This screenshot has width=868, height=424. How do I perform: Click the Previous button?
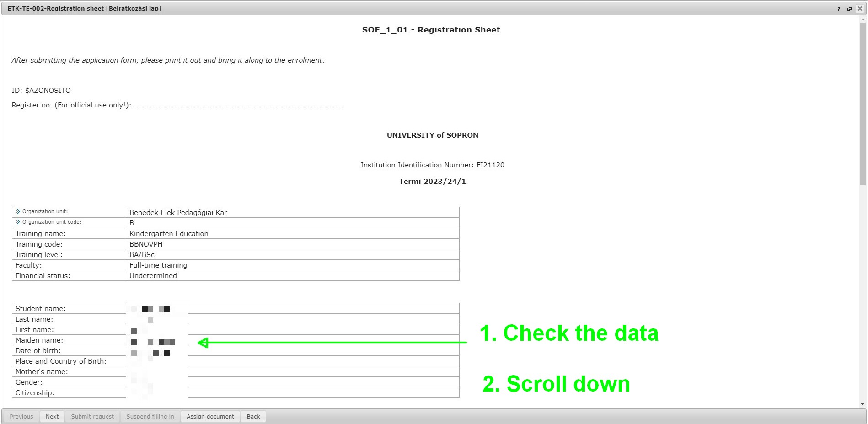click(21, 416)
